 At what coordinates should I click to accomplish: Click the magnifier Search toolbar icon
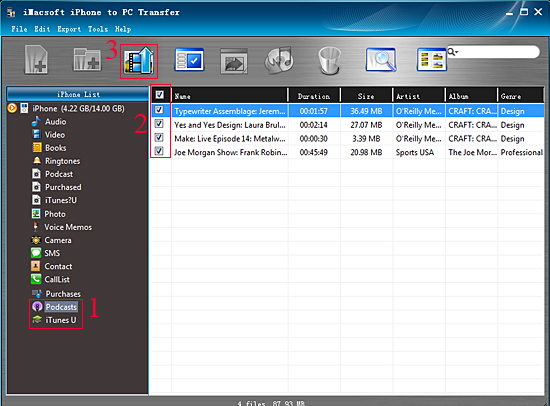[381, 60]
